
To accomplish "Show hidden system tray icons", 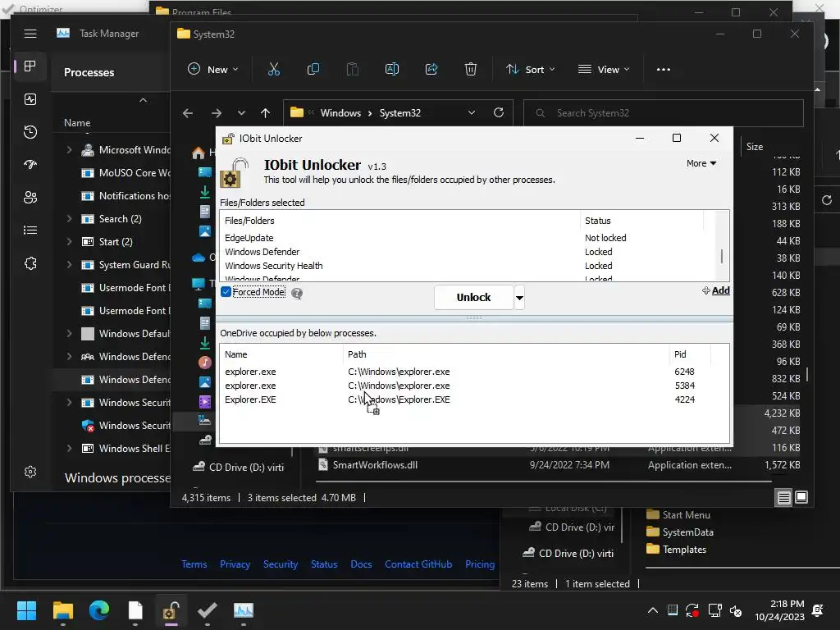I will pos(652,610).
